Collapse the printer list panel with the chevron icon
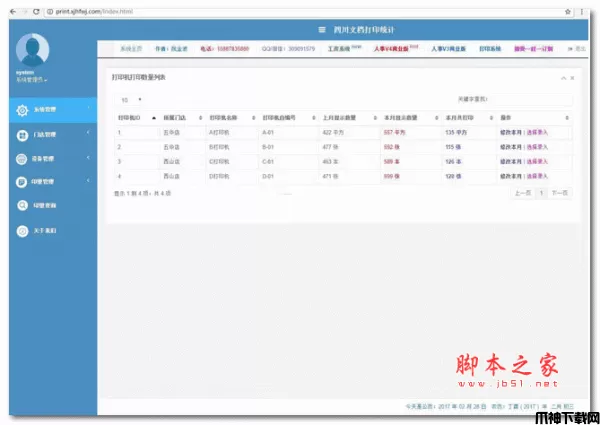This screenshot has height=425, width=600. [563, 78]
